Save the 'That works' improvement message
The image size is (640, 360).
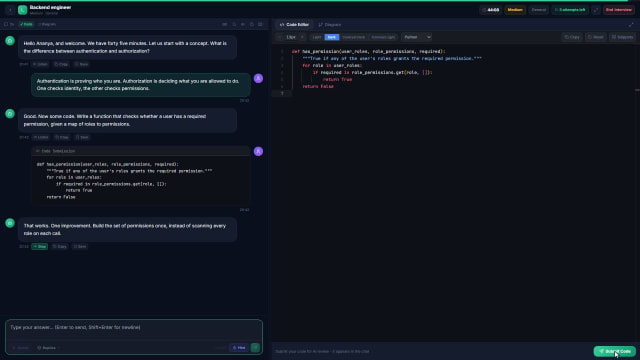[x=80, y=247]
